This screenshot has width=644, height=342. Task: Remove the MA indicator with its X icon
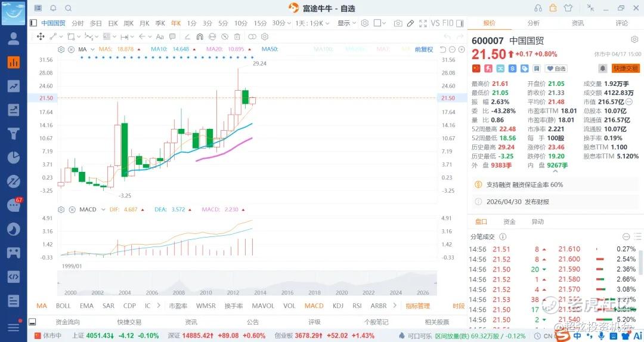[71, 49]
